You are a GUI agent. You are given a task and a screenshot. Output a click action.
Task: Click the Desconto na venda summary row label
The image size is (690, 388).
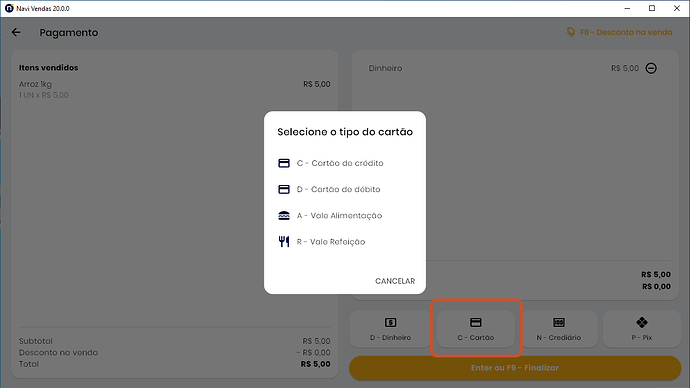click(58, 352)
